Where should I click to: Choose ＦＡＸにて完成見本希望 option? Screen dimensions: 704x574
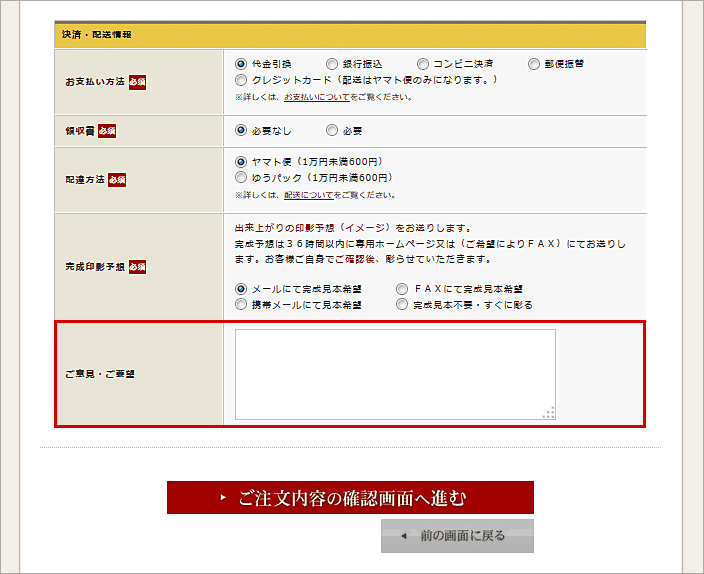(402, 289)
